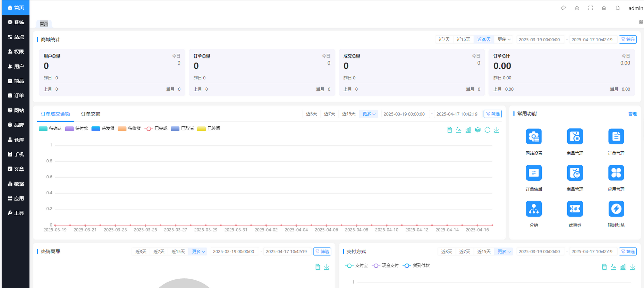The width and height of the screenshot is (644, 288).
Task: Click 筛选 button in 商城统计
Action: 628,40
